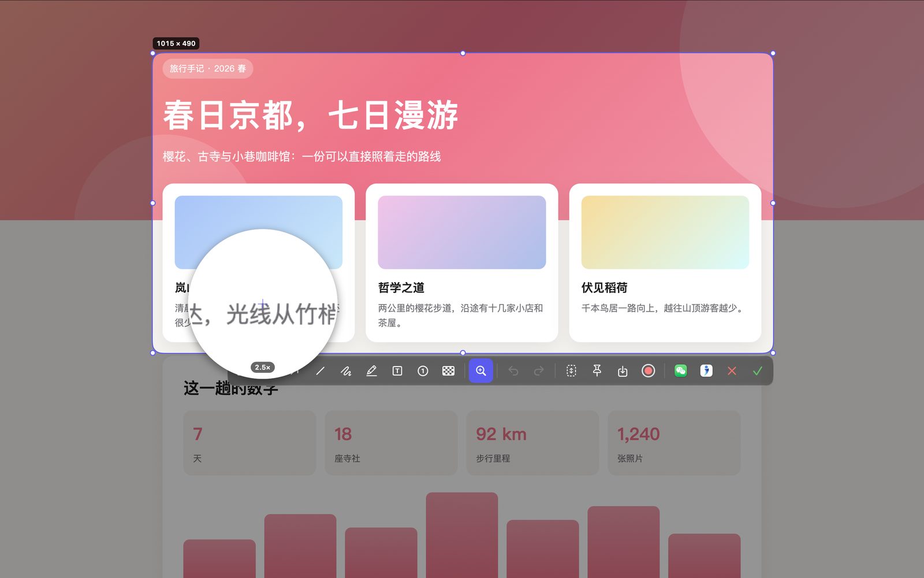Pin the screenshot to screen
This screenshot has height=578, width=924.
pyautogui.click(x=597, y=371)
